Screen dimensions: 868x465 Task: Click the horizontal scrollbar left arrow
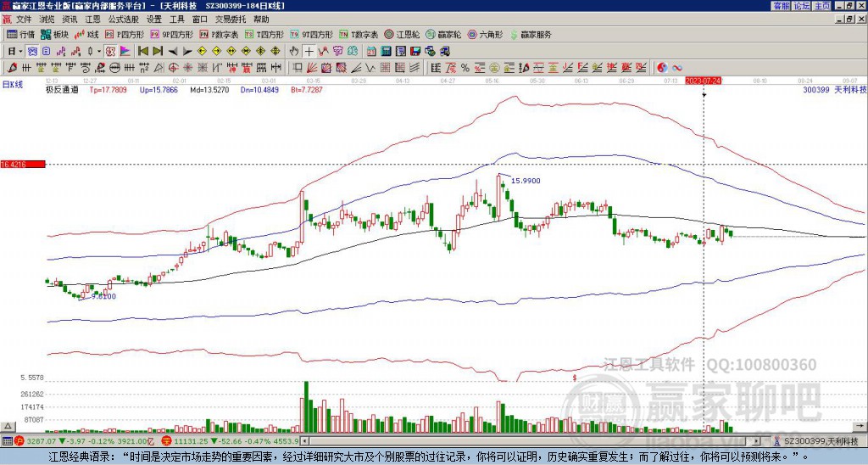(x=304, y=441)
